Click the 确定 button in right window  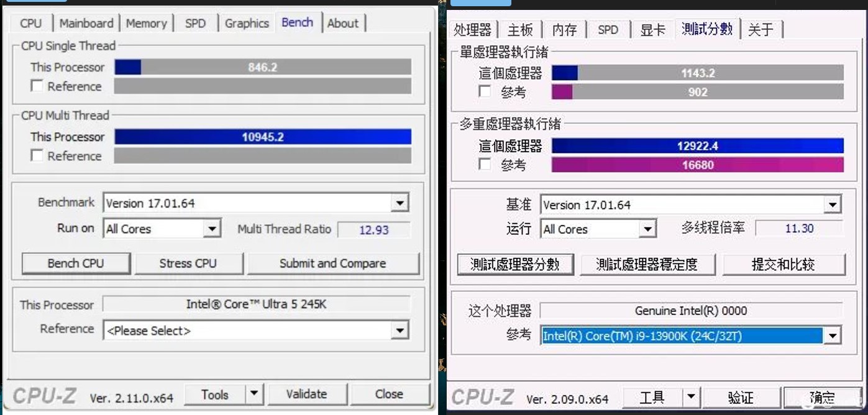point(823,397)
